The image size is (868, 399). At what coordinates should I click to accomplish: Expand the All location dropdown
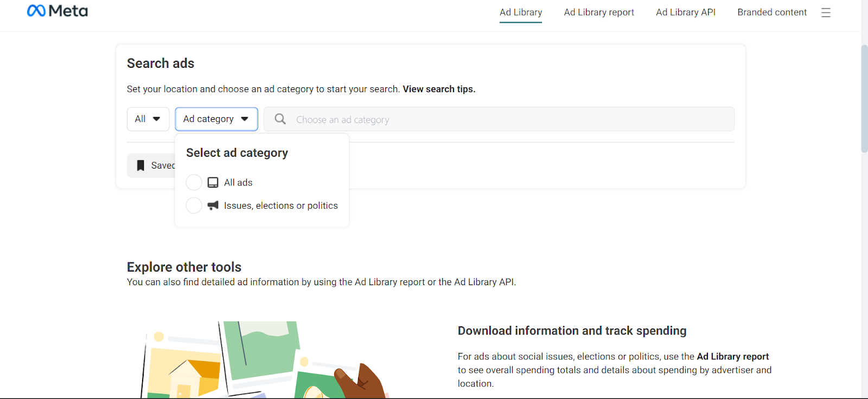[x=148, y=119]
